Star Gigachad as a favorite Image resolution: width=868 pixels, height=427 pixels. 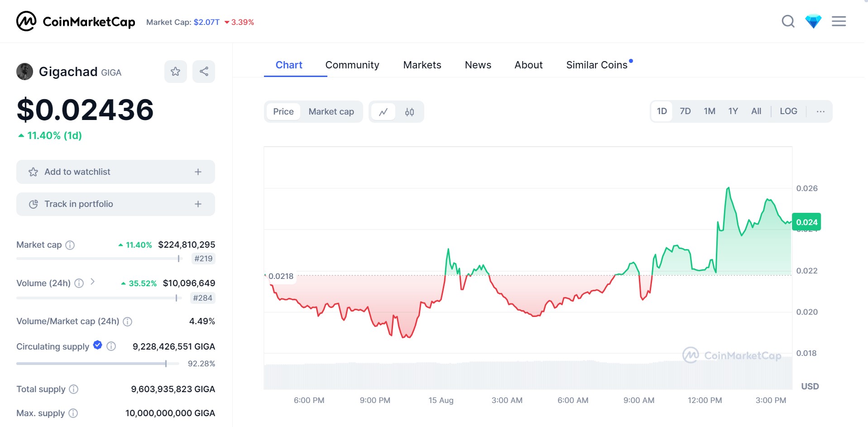point(175,72)
